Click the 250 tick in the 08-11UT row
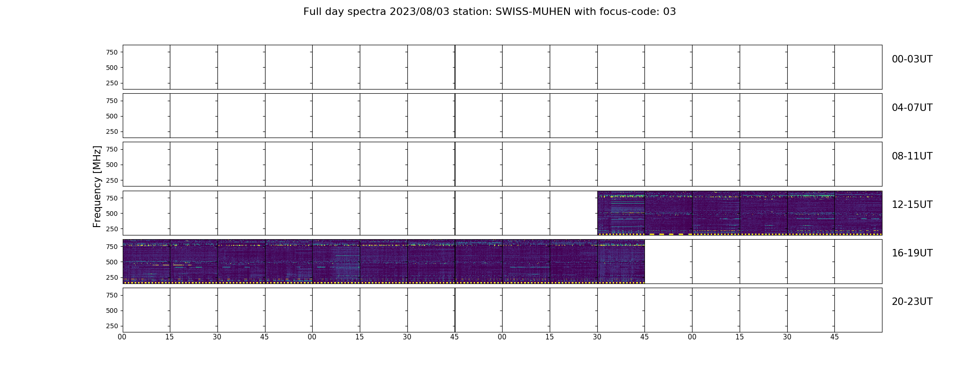The width and height of the screenshot is (980, 373). pos(112,180)
